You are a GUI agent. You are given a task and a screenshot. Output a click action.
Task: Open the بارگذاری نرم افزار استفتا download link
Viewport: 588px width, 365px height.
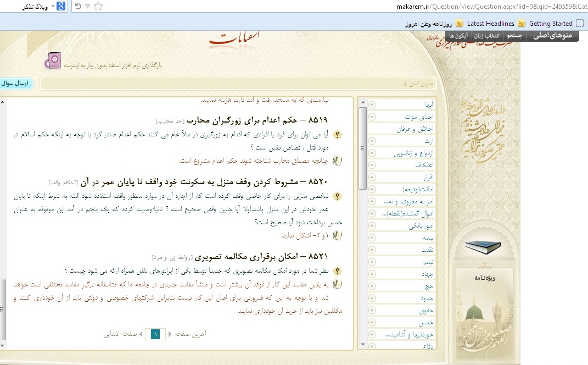tap(113, 65)
